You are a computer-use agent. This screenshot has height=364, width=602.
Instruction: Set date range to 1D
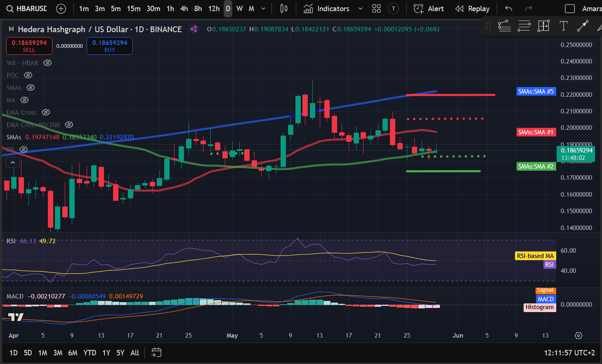click(14, 353)
